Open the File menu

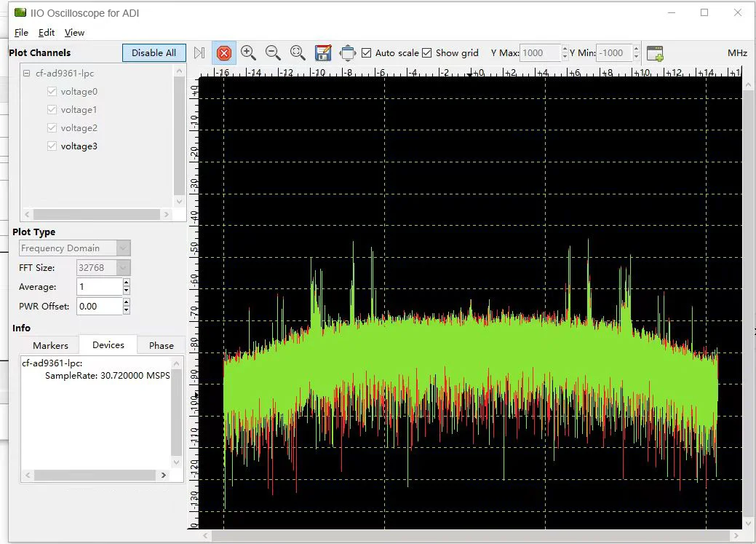21,32
